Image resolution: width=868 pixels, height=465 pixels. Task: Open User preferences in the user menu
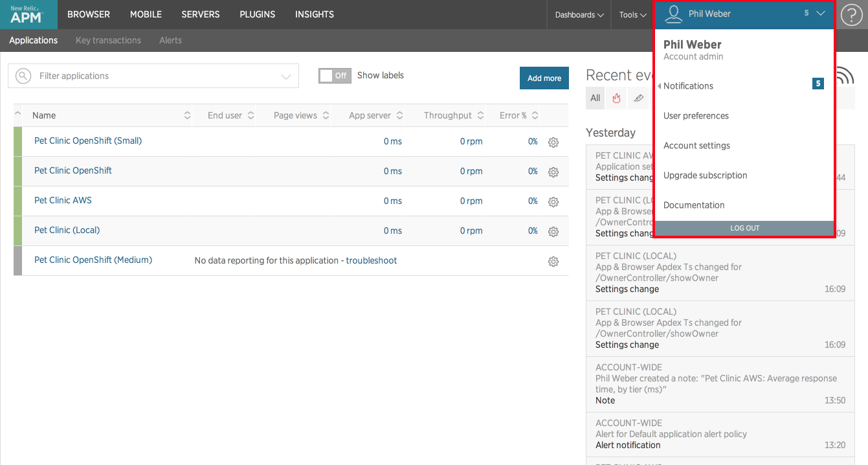point(696,116)
